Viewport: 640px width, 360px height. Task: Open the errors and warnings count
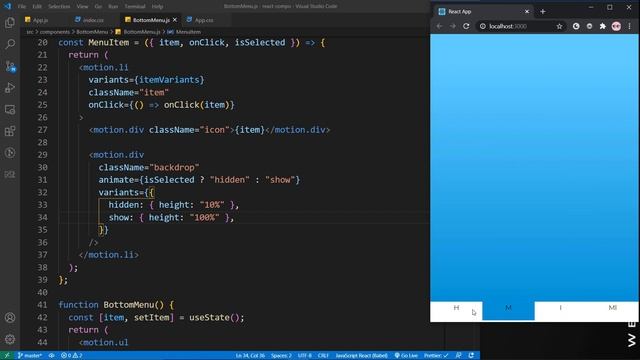71,356
